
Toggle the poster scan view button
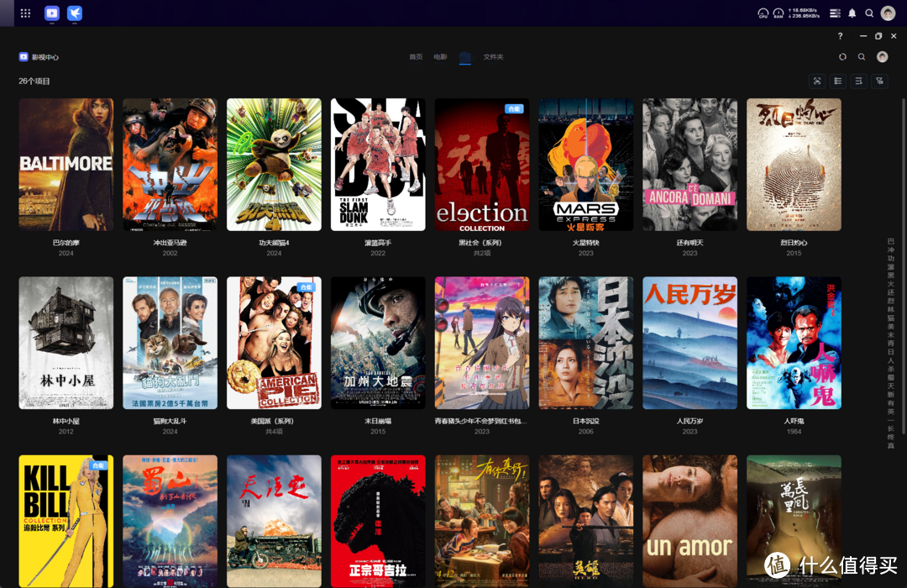[x=816, y=81]
